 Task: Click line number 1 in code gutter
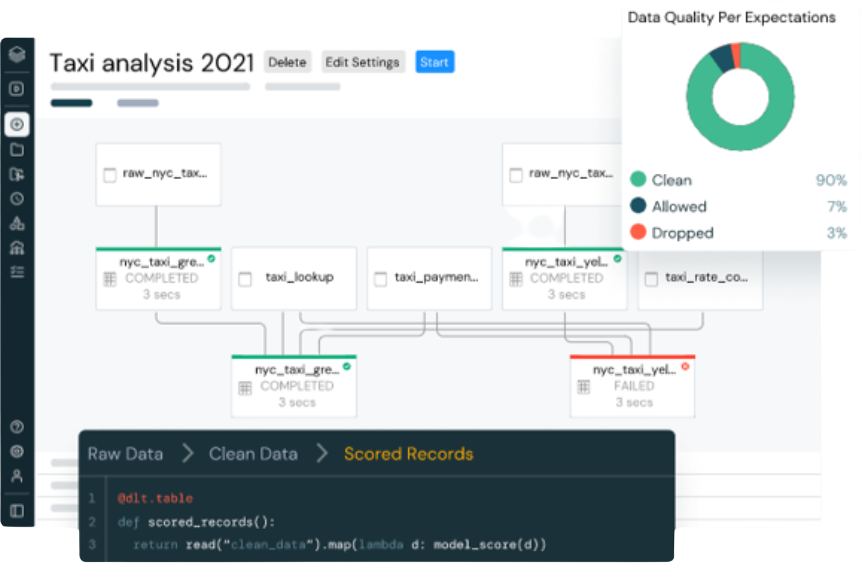[92, 499]
